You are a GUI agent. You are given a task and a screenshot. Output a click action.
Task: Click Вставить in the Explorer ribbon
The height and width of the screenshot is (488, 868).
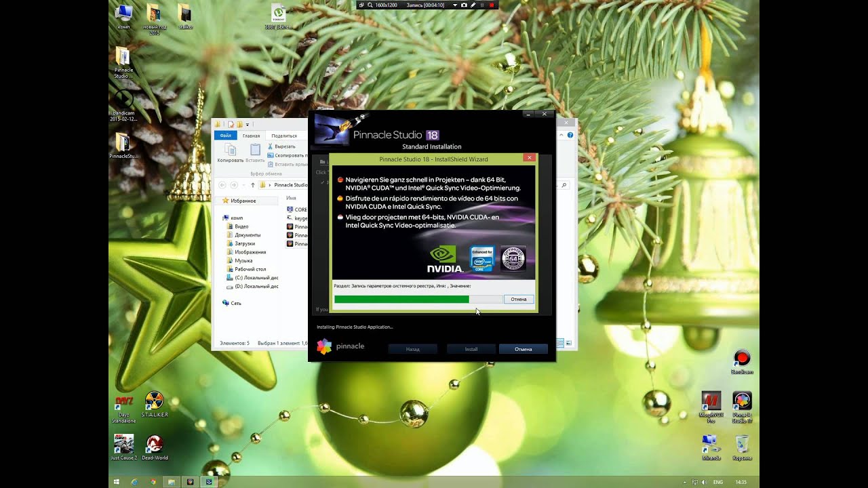255,153
